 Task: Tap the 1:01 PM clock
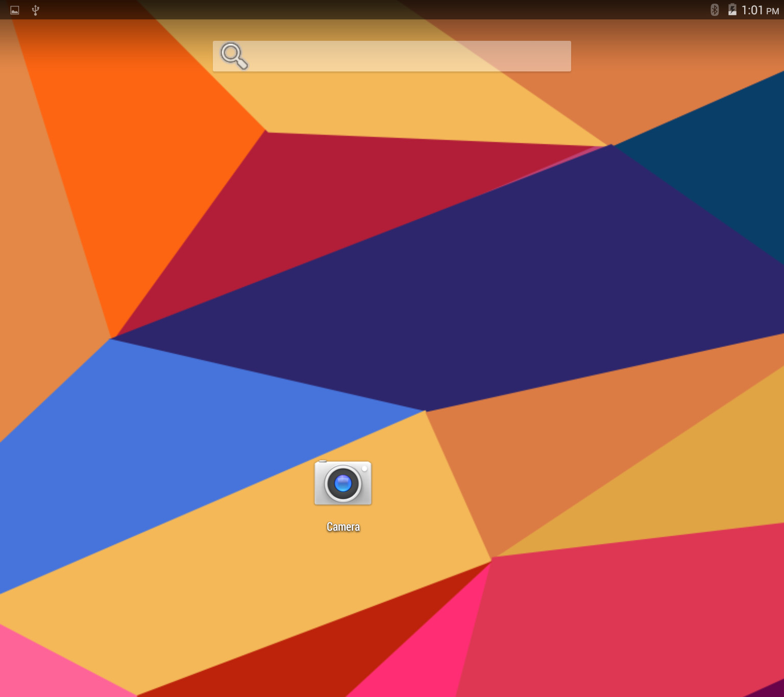(x=760, y=10)
